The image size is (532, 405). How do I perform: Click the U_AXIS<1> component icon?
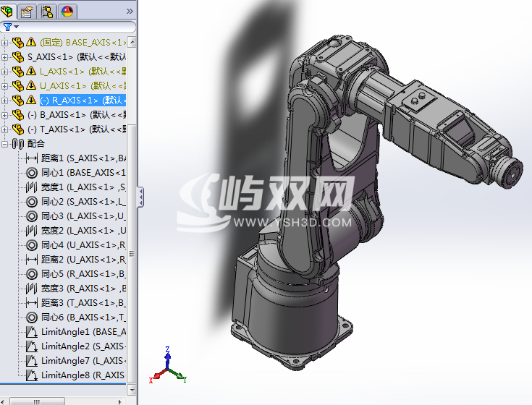18,86
